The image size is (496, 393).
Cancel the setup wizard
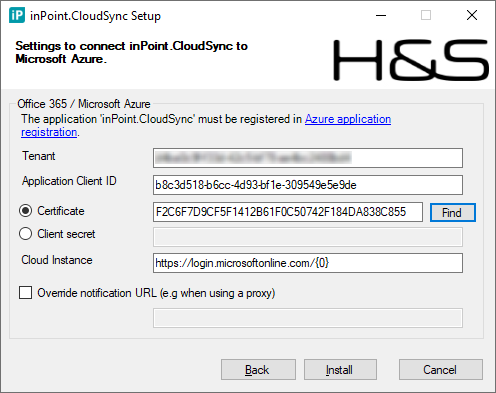pyautogui.click(x=440, y=369)
